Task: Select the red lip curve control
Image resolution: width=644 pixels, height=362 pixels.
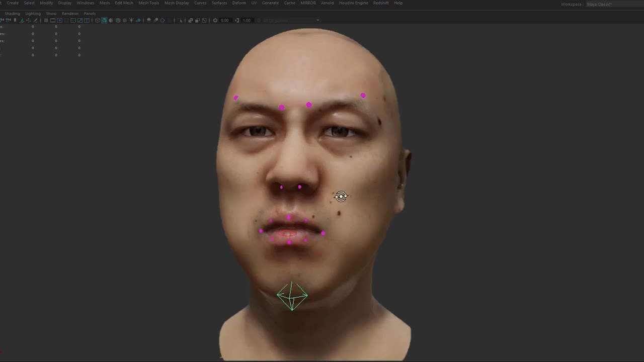Action: click(287, 233)
